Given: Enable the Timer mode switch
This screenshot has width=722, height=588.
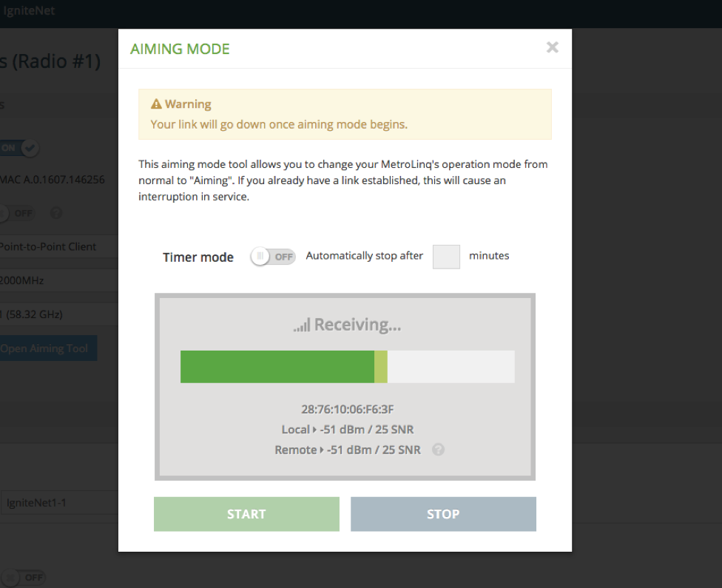Looking at the screenshot, I should click(x=272, y=257).
